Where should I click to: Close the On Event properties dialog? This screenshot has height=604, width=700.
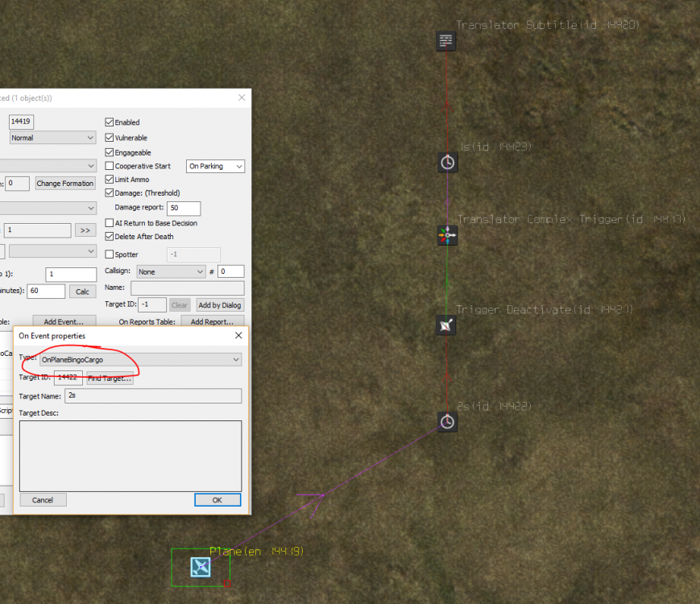[238, 335]
